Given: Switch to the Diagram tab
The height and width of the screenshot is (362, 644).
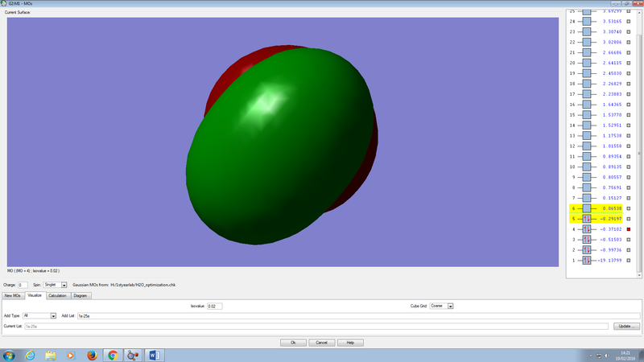Looking at the screenshot, I should tap(80, 295).
